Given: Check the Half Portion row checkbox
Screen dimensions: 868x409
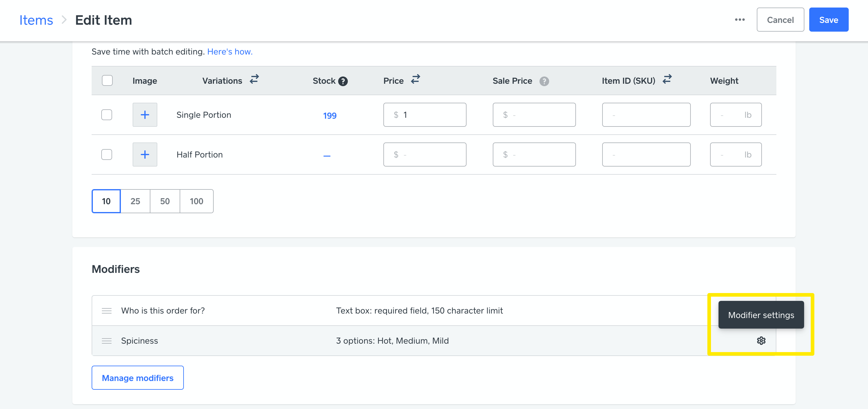Looking at the screenshot, I should point(107,155).
